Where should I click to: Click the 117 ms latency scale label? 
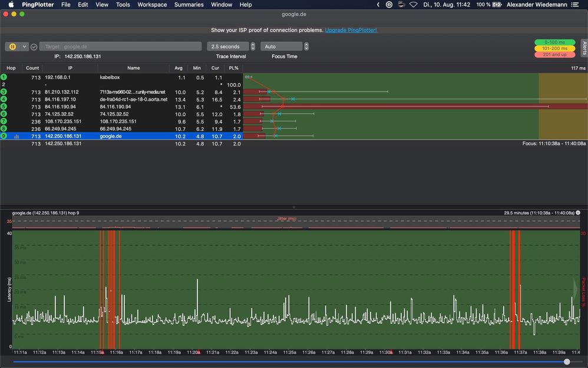coord(578,68)
